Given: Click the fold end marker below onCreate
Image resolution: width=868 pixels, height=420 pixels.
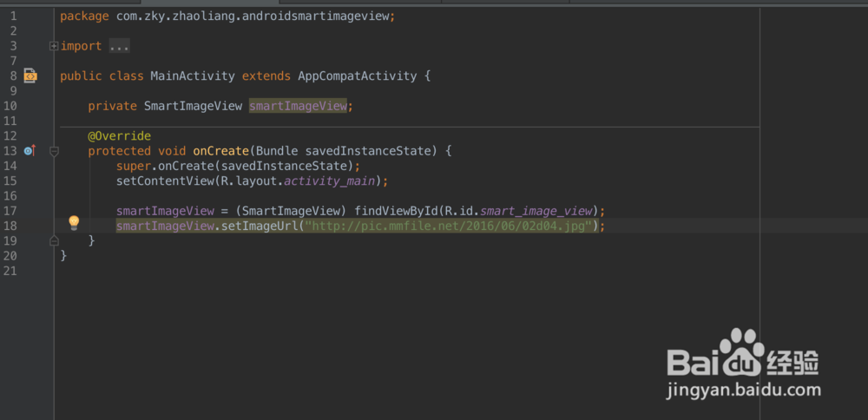Looking at the screenshot, I should [54, 240].
